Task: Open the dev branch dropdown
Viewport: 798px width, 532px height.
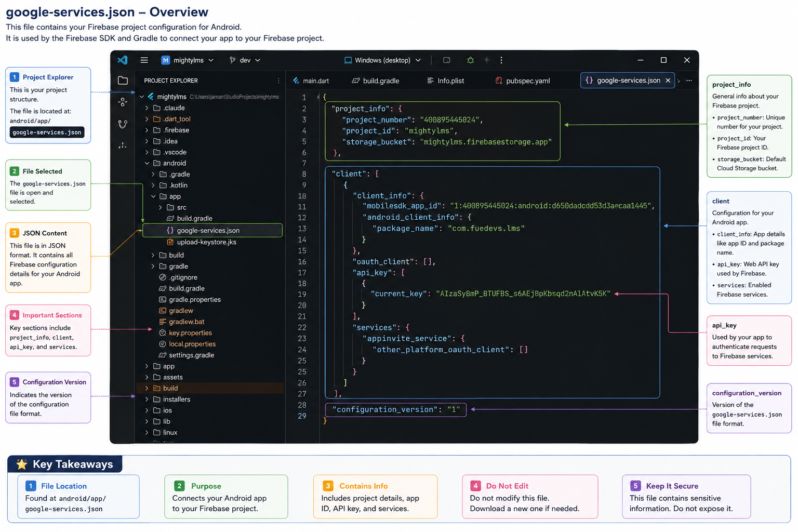Action: [245, 60]
